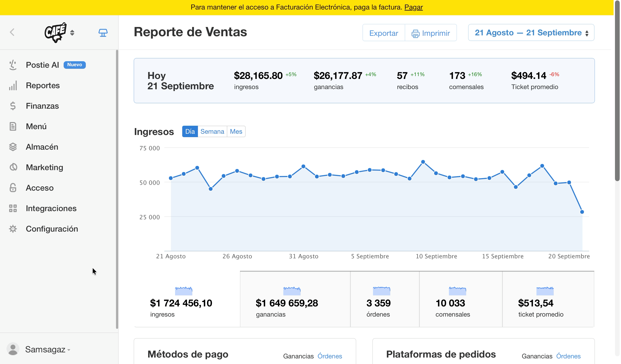Click the highest peak point on the Ingresos chart

click(x=423, y=162)
